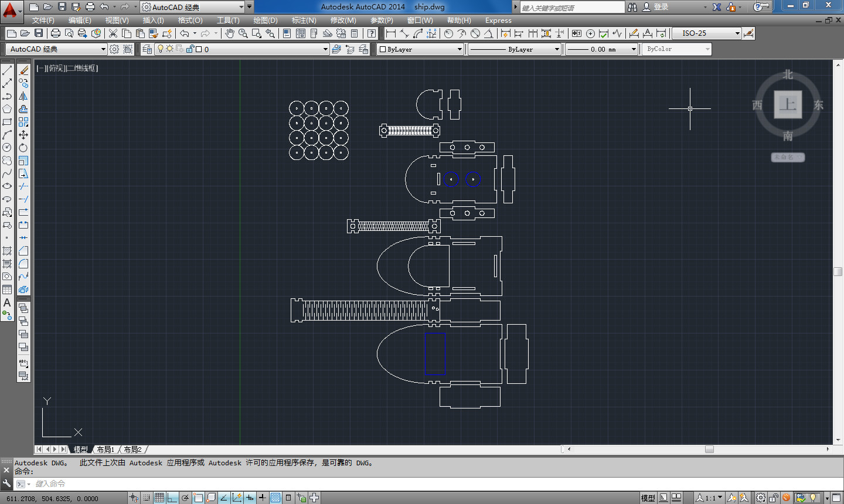
Task: Switch to the 布局1 layout tab
Action: [105, 449]
